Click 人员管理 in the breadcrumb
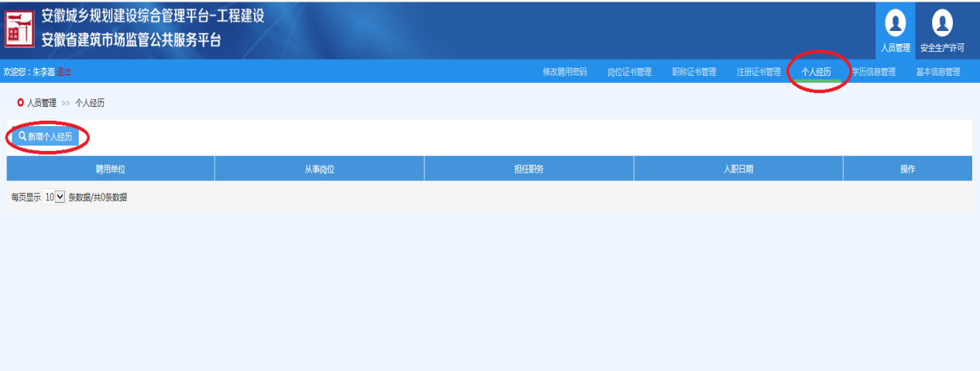Viewport: 980px width, 371px height. tap(42, 102)
